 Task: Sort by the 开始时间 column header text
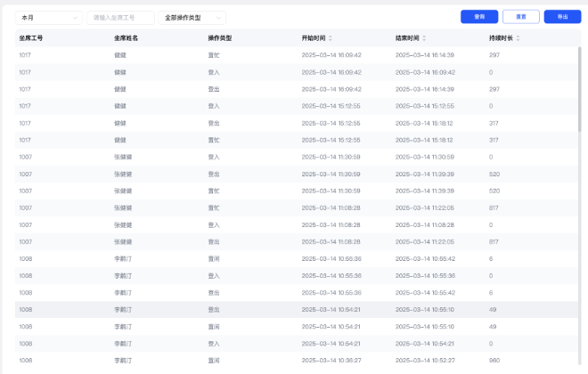pyautogui.click(x=314, y=38)
